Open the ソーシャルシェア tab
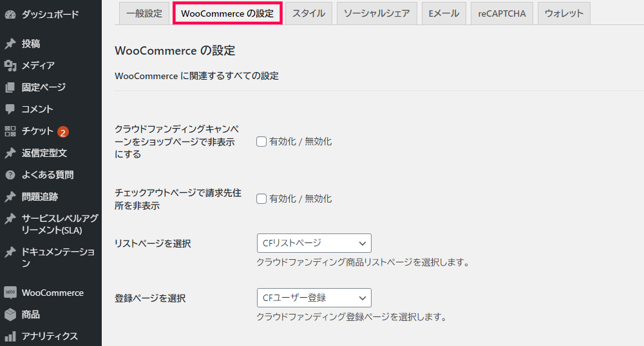The height and width of the screenshot is (346, 644). coord(377,14)
